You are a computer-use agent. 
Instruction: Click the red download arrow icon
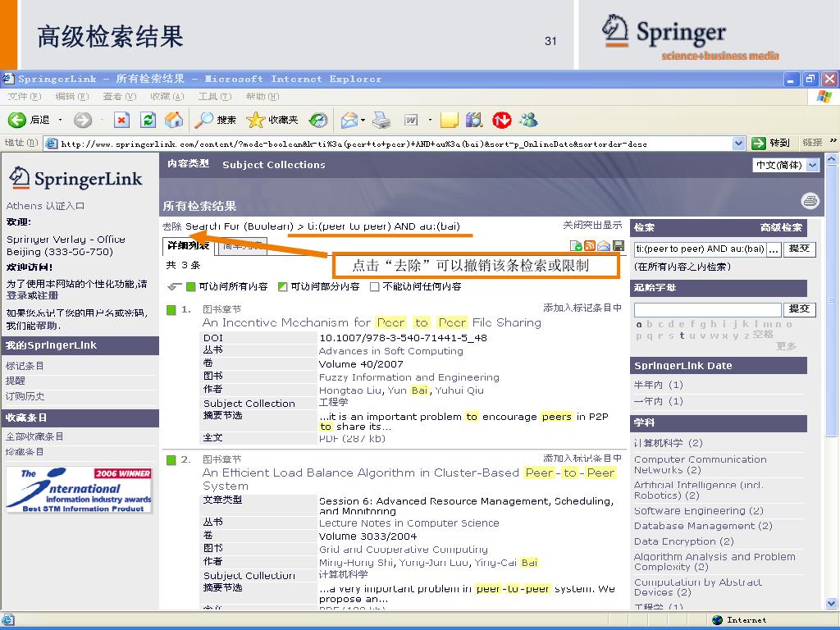501,120
